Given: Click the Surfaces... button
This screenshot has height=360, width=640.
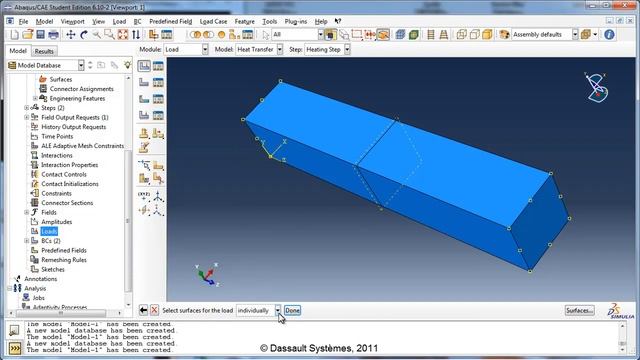Looking at the screenshot, I should 579,311.
